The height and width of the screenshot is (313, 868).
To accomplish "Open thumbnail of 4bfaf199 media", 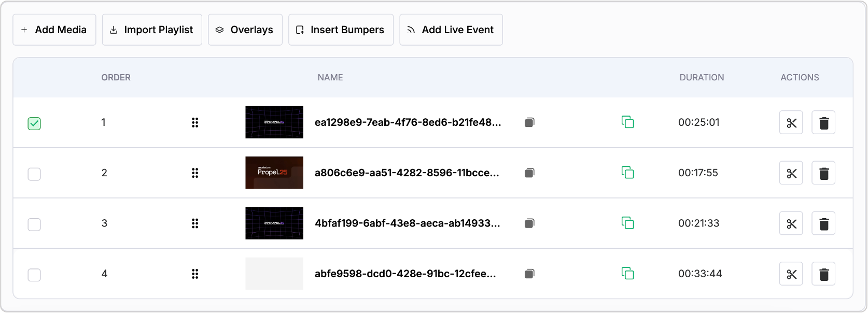I will (x=274, y=223).
